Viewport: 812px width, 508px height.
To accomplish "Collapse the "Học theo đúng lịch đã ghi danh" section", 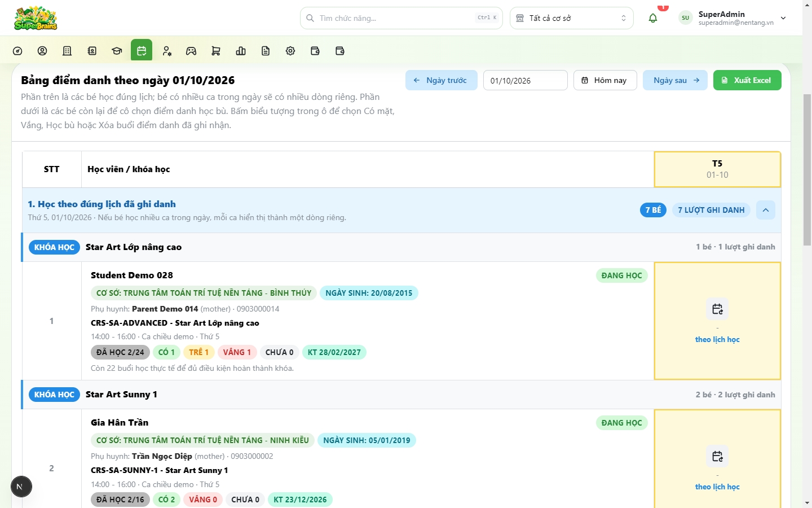I will tap(766, 210).
